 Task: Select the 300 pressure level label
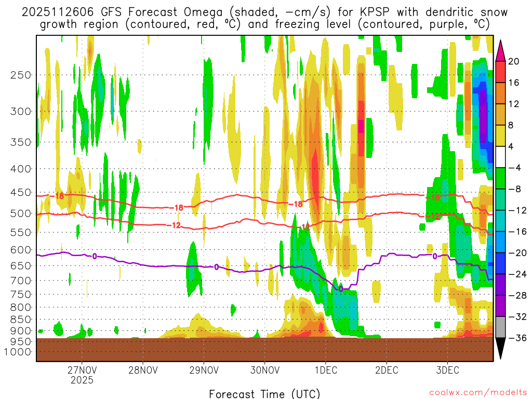coord(21,111)
